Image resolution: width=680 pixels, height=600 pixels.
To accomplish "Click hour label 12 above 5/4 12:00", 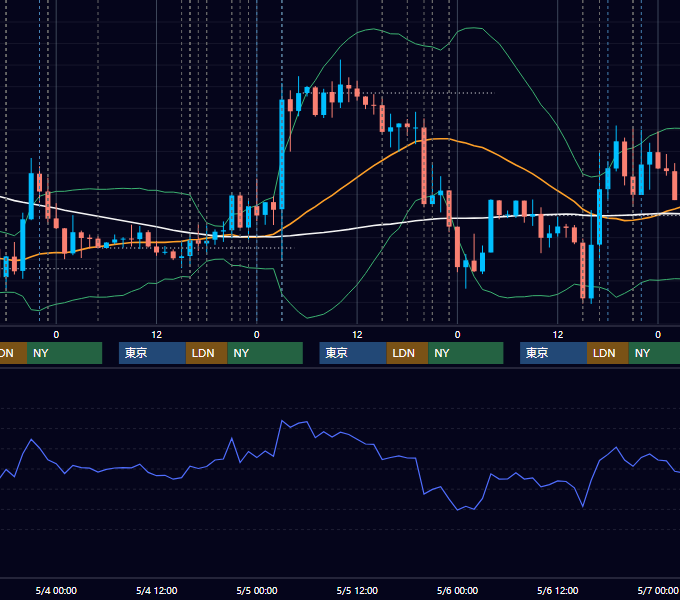I will (157, 335).
